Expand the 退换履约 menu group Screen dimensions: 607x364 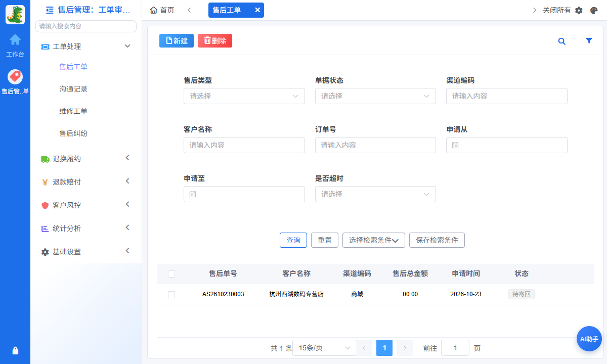[86, 159]
